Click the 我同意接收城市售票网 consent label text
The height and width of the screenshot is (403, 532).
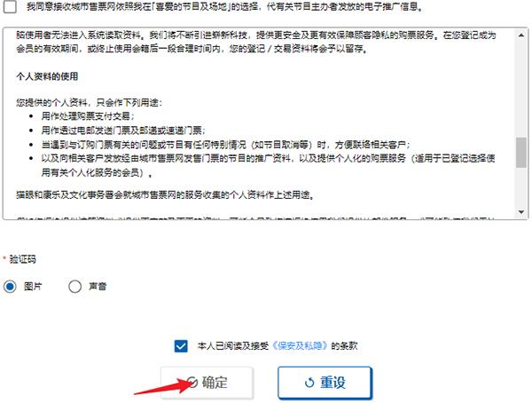pyautogui.click(x=225, y=6)
